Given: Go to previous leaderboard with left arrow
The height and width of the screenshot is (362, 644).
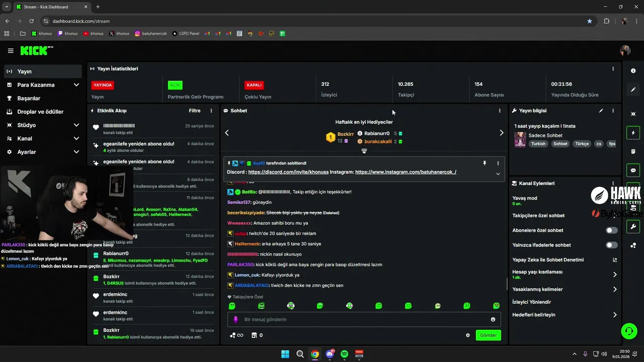Looking at the screenshot, I should tap(227, 133).
